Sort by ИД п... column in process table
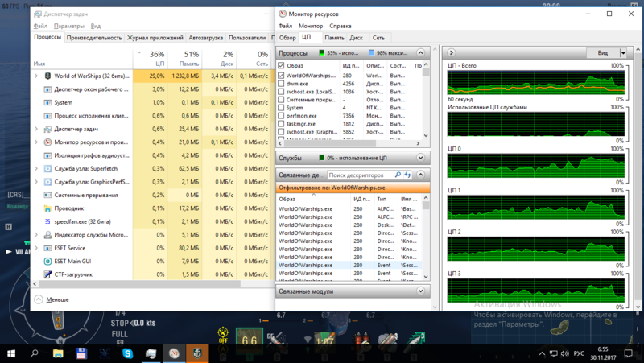The image size is (644, 363). pyautogui.click(x=351, y=65)
